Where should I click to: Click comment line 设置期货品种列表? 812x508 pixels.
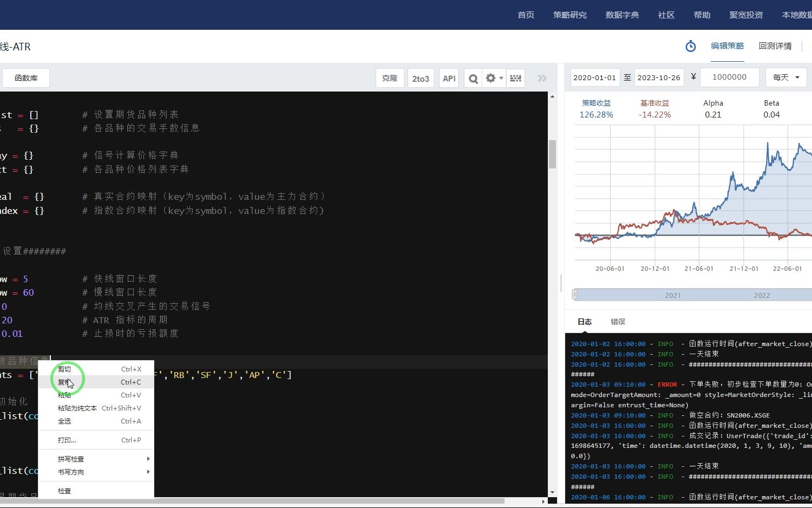(x=130, y=115)
